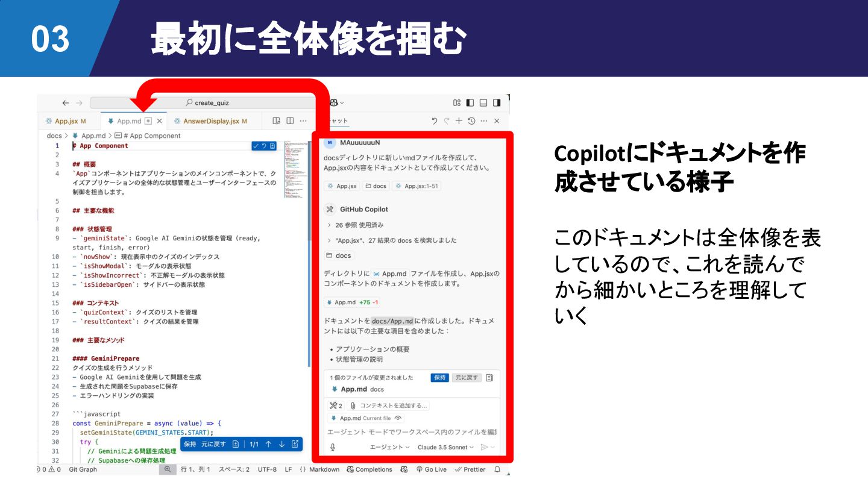Image resolution: width=868 pixels, height=488 pixels.
Task: Click the zoom magnifier in the status bar
Action: click(x=168, y=469)
